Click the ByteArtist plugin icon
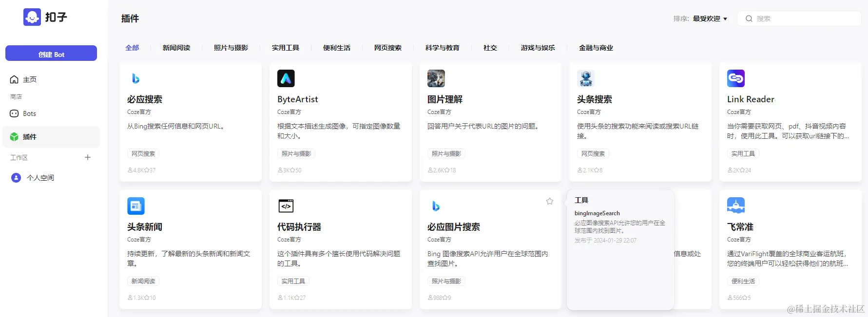The height and width of the screenshot is (317, 868). (x=286, y=78)
